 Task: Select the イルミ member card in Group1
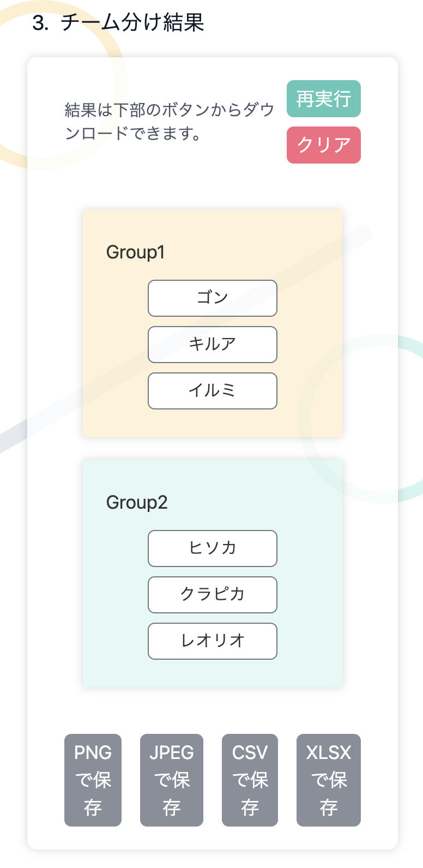pos(212,391)
